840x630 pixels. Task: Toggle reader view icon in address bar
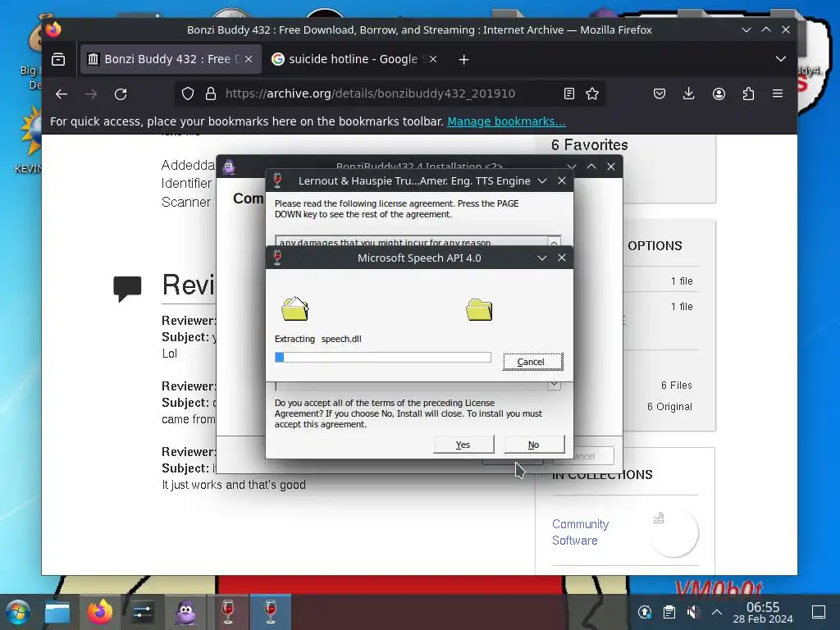click(x=569, y=94)
